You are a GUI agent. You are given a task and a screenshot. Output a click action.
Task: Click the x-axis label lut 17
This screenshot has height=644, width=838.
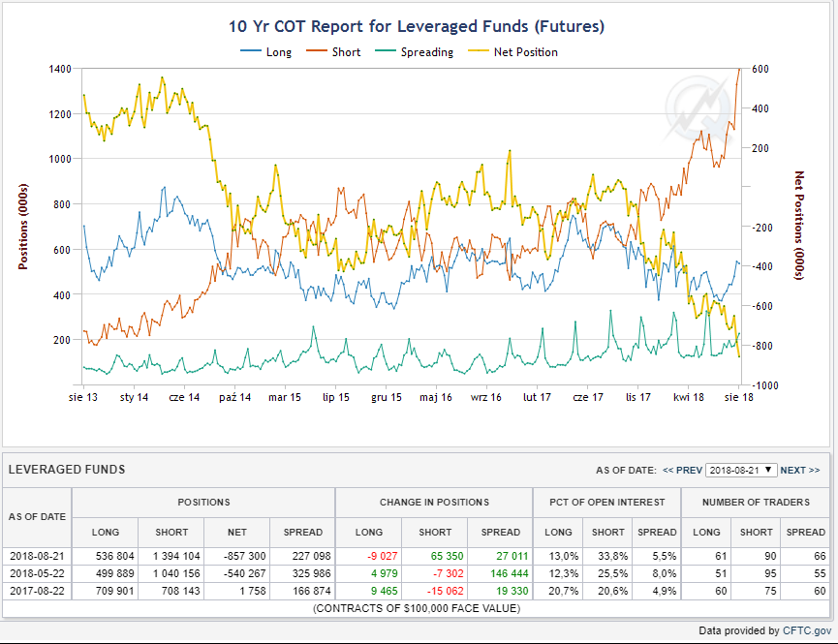(x=537, y=397)
